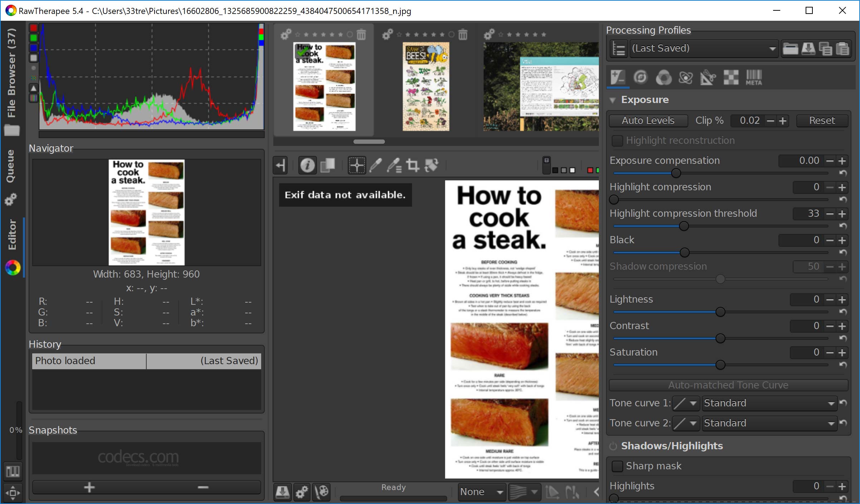Viewport: 860px width, 504px height.
Task: Remove snapshot with minus button
Action: click(203, 487)
